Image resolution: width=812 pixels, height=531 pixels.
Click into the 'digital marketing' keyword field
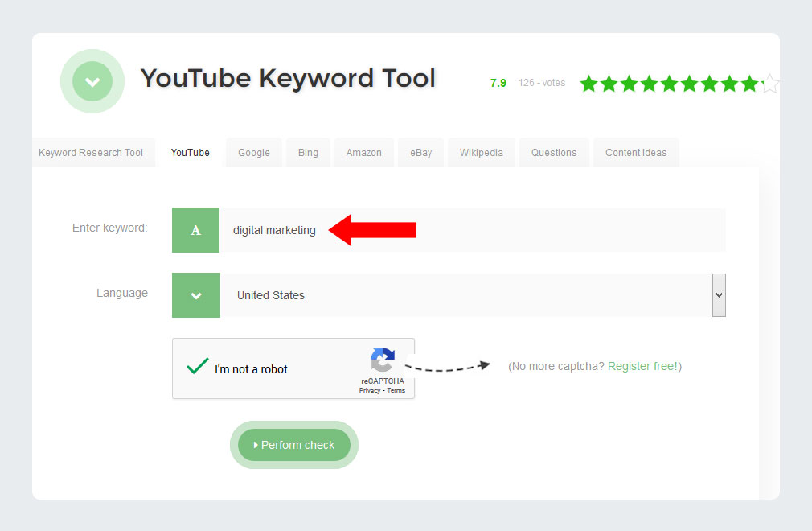coord(473,230)
